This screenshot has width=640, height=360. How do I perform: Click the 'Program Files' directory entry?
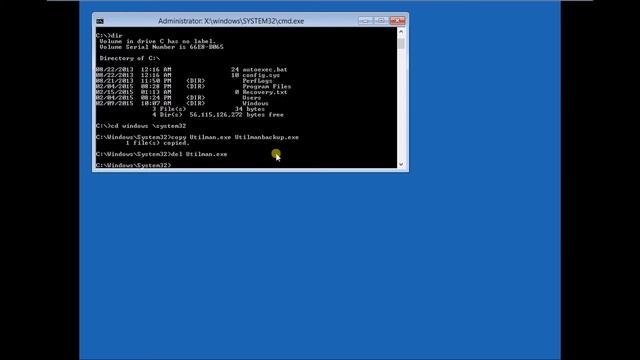[267, 87]
